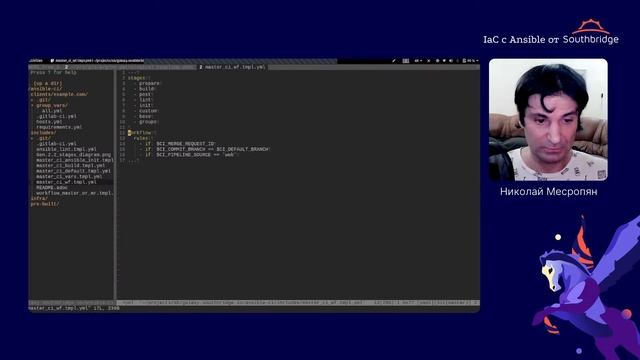Open hosts.yml in the file tree

(49, 122)
